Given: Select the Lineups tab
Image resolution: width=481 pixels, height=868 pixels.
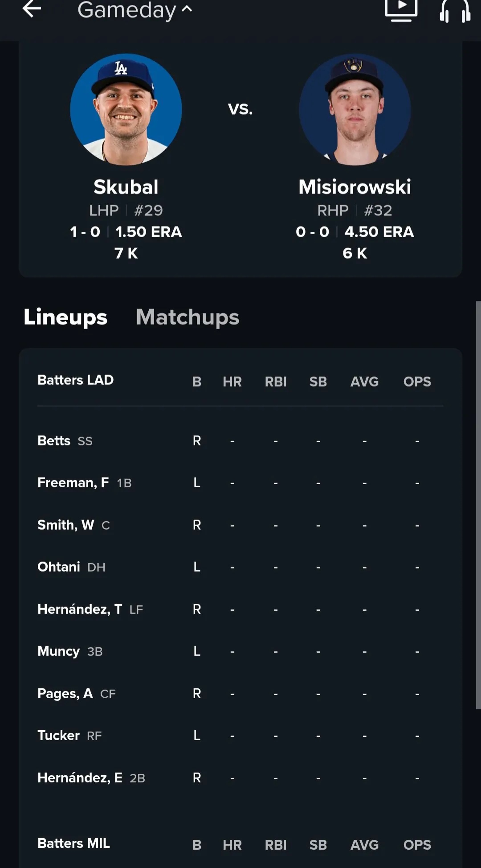Looking at the screenshot, I should [x=65, y=317].
